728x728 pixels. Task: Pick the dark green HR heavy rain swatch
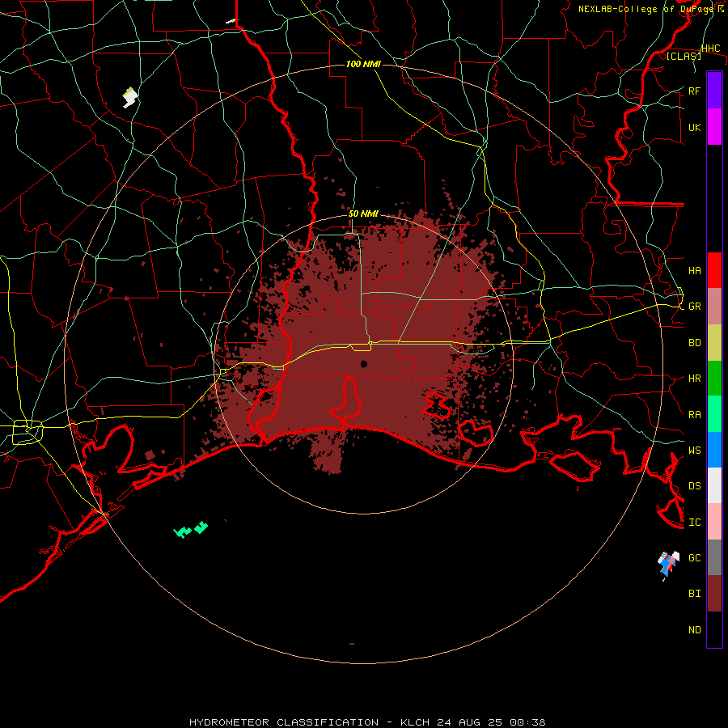click(714, 379)
